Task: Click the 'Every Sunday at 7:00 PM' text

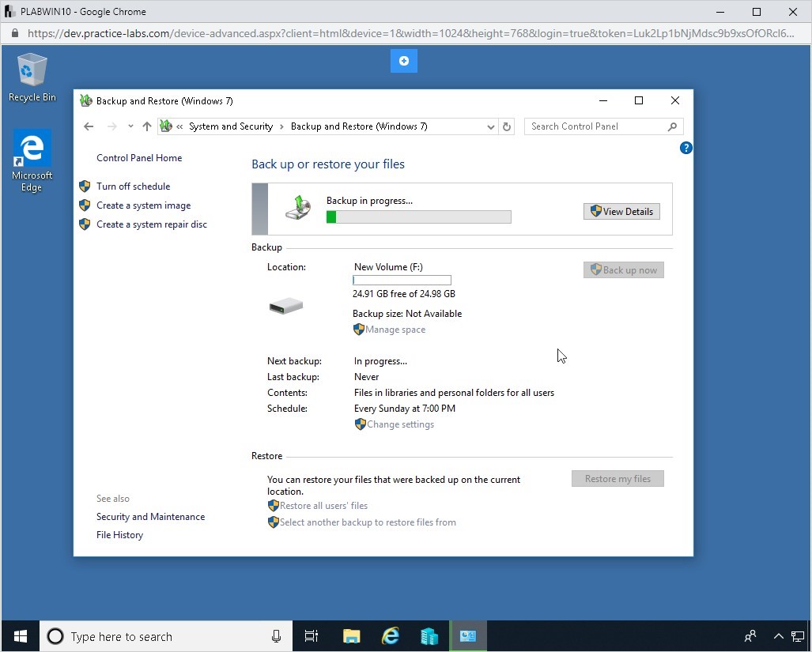Action: [405, 409]
